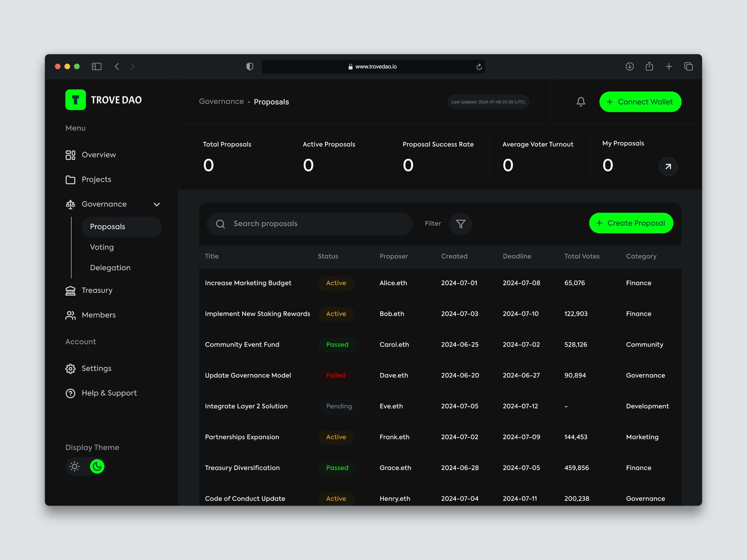Sort by Total Votes column header
This screenshot has width=747, height=560.
(582, 256)
